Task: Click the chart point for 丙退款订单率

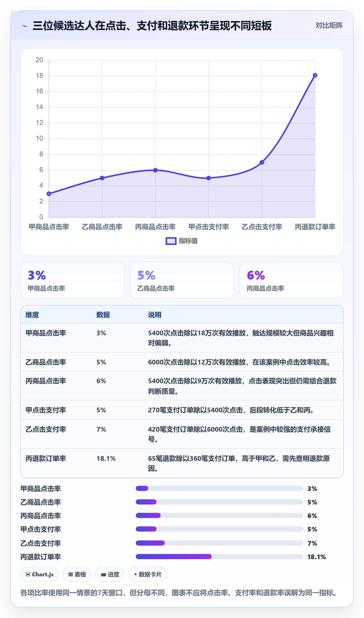Action: 315,75
